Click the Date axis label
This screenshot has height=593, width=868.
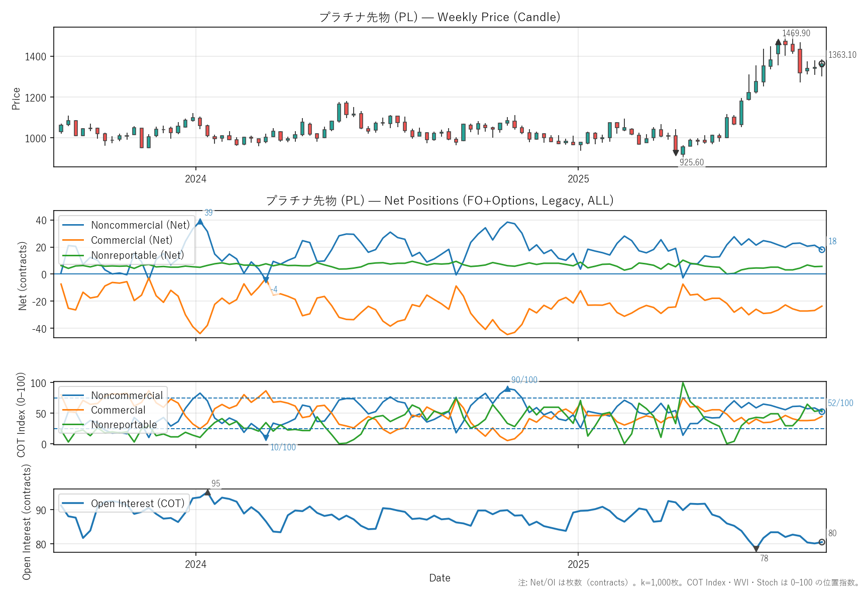pos(440,578)
